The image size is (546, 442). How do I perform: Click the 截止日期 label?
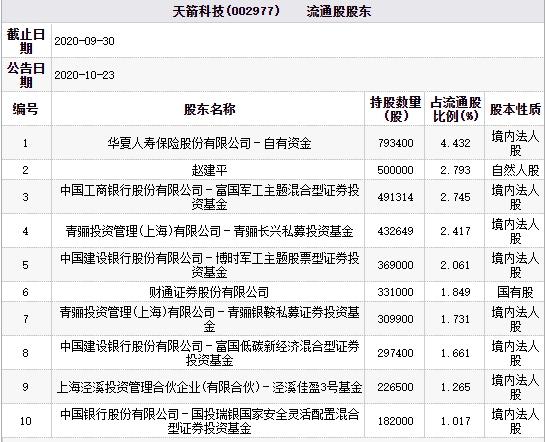point(26,41)
